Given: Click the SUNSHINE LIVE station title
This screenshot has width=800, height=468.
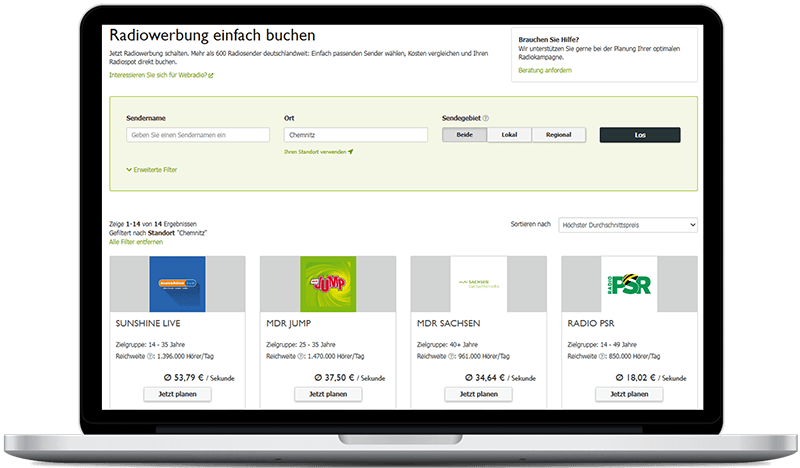Looking at the screenshot, I should (x=148, y=324).
